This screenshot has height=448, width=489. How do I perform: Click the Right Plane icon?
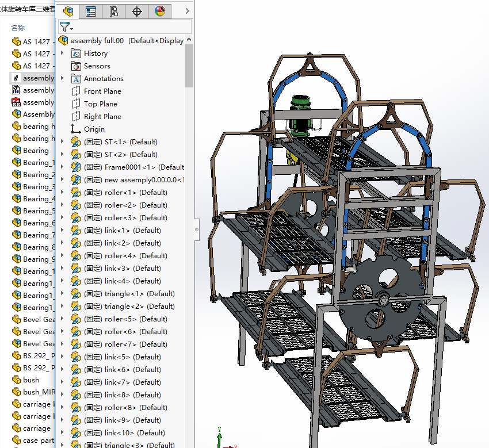tap(76, 117)
